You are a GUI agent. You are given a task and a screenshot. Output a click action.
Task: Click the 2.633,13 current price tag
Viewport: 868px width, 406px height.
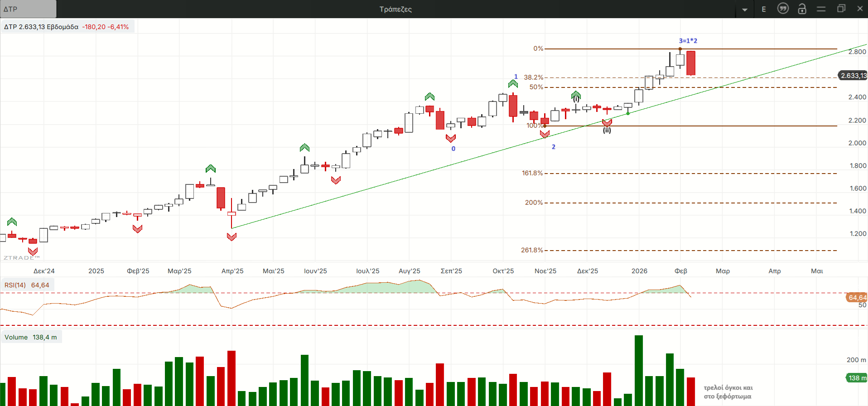[853, 76]
